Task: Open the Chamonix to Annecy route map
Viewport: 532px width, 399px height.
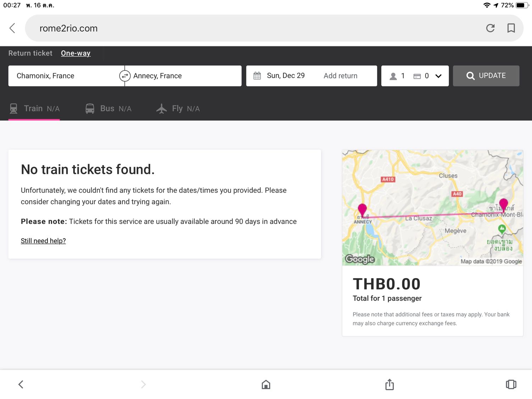Action: (433, 208)
